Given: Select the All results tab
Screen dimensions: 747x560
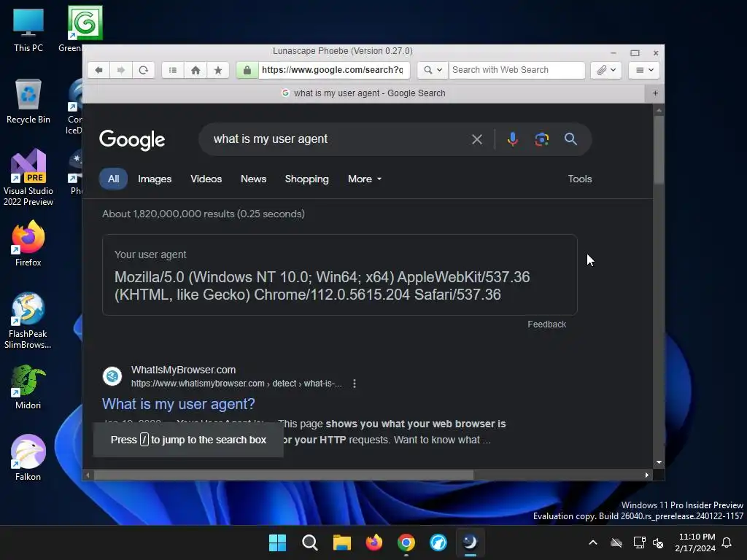Looking at the screenshot, I should tap(113, 179).
